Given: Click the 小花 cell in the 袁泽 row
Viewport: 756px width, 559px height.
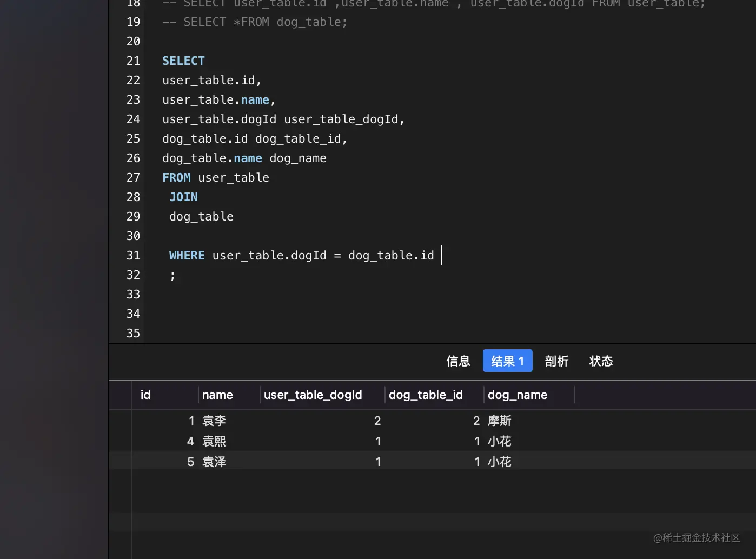Looking at the screenshot, I should pyautogui.click(x=500, y=462).
